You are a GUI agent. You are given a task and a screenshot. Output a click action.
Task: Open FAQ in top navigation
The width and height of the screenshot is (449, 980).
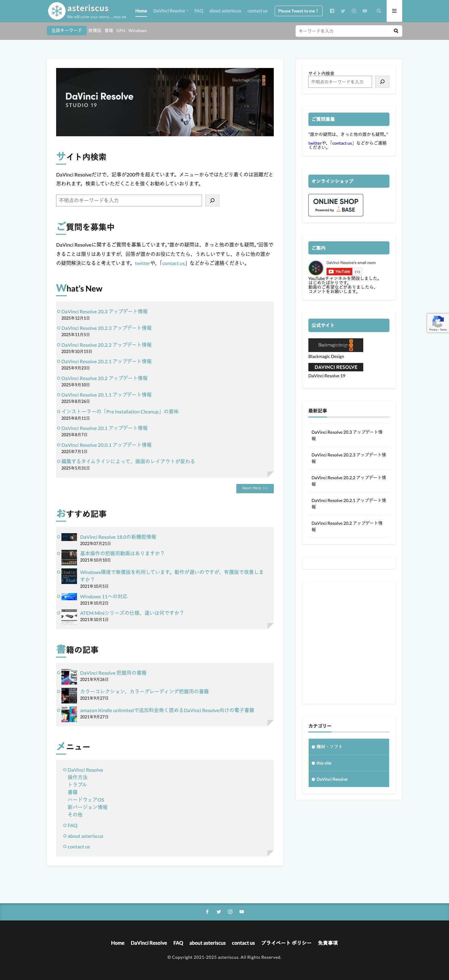(199, 11)
